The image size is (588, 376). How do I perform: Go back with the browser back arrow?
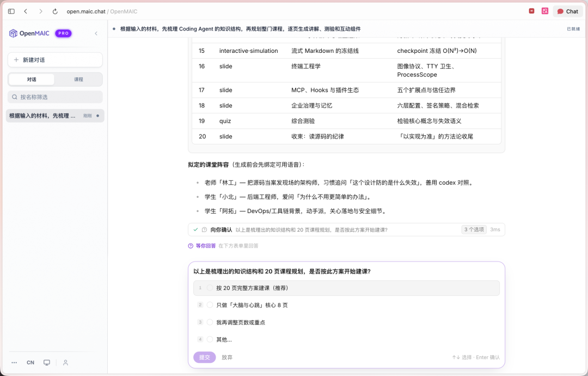point(26,11)
